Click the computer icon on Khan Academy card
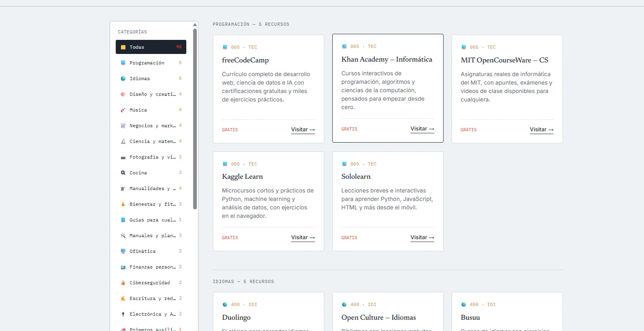The height and width of the screenshot is (331, 644). 344,46
